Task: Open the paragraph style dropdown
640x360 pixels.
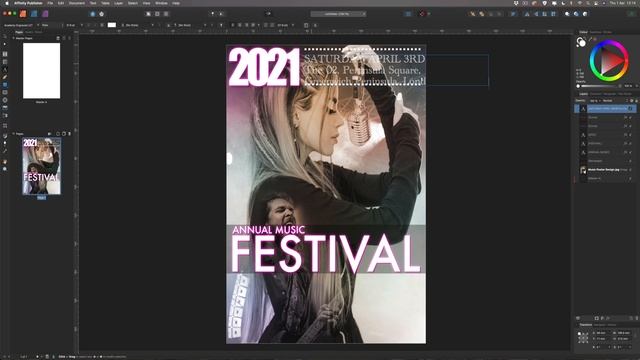Action: pyautogui.click(x=190, y=25)
